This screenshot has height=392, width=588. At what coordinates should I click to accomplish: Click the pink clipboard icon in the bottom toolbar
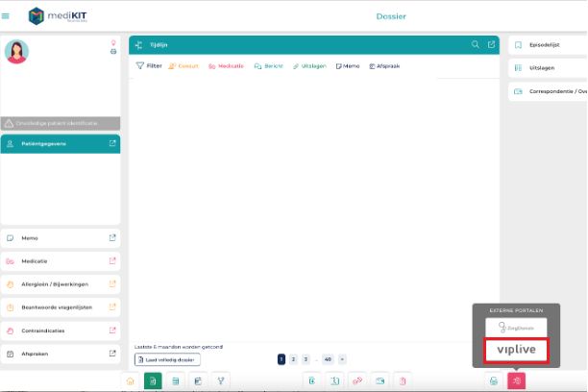(x=403, y=381)
